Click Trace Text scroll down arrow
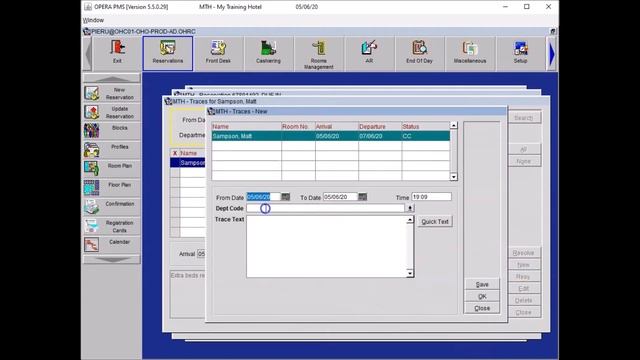 point(410,273)
